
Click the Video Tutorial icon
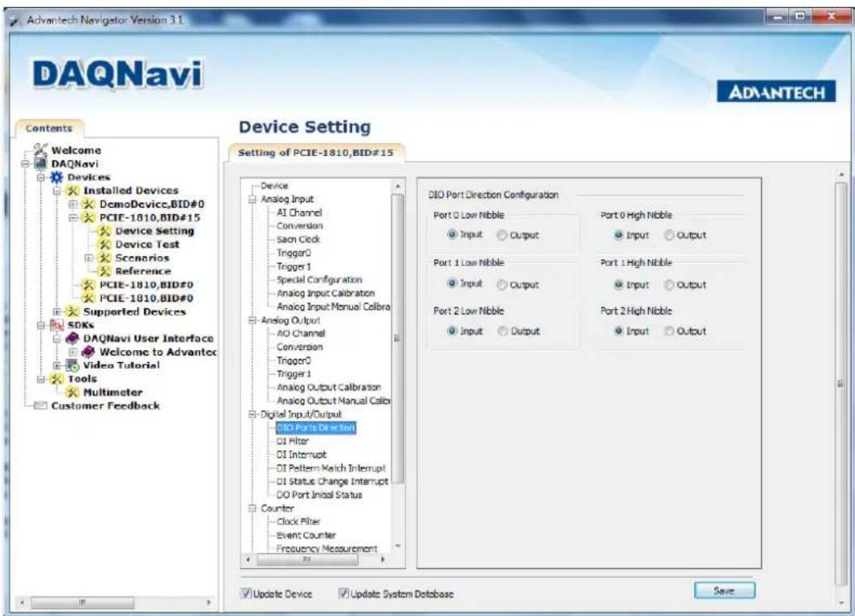coord(73,365)
